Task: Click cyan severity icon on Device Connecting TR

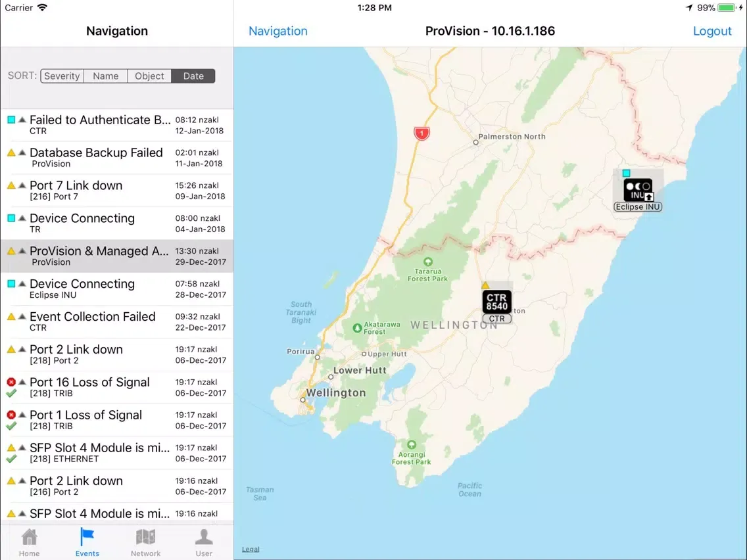Action: [11, 218]
